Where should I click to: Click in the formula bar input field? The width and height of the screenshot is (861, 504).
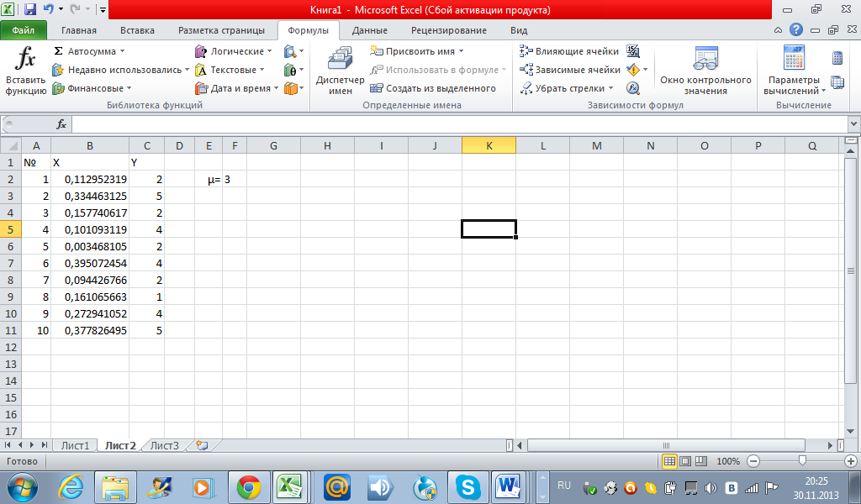[459, 124]
